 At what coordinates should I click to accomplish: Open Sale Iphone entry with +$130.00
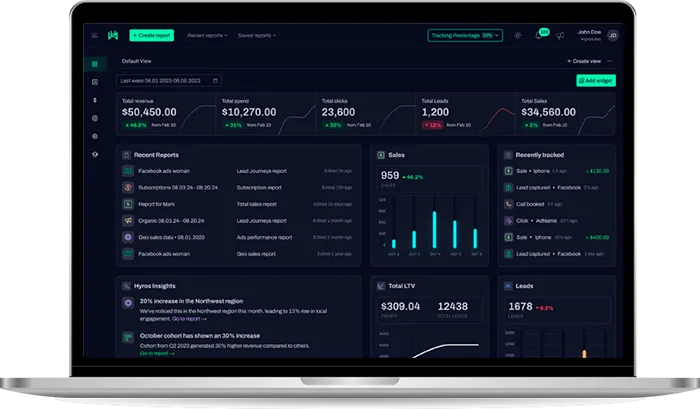coord(557,171)
